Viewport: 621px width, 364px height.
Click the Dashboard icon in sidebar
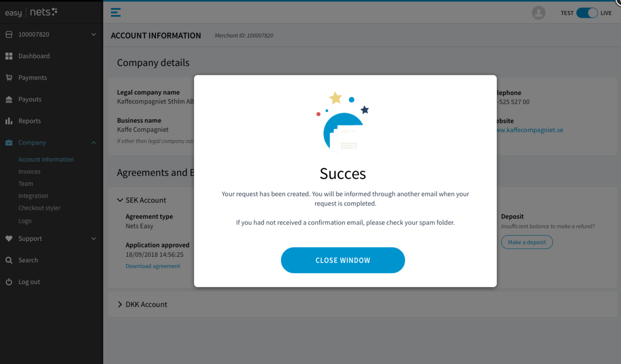tap(9, 56)
